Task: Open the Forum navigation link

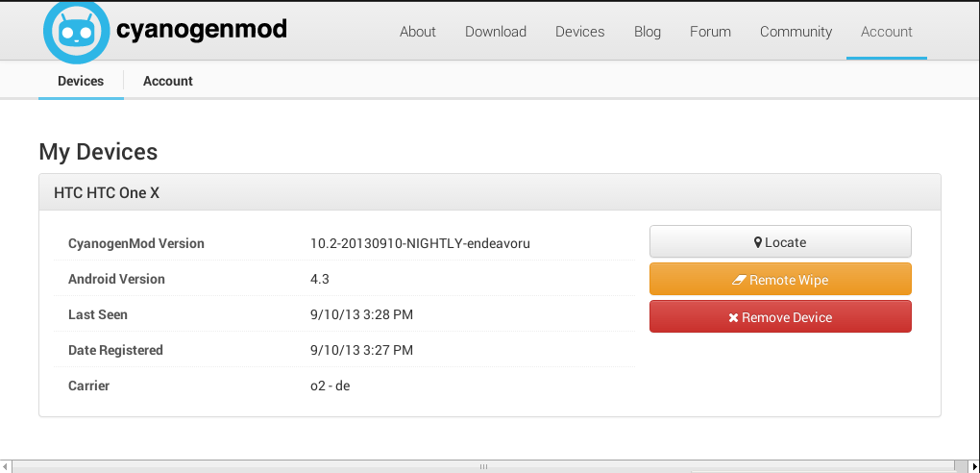Action: pyautogui.click(x=710, y=32)
